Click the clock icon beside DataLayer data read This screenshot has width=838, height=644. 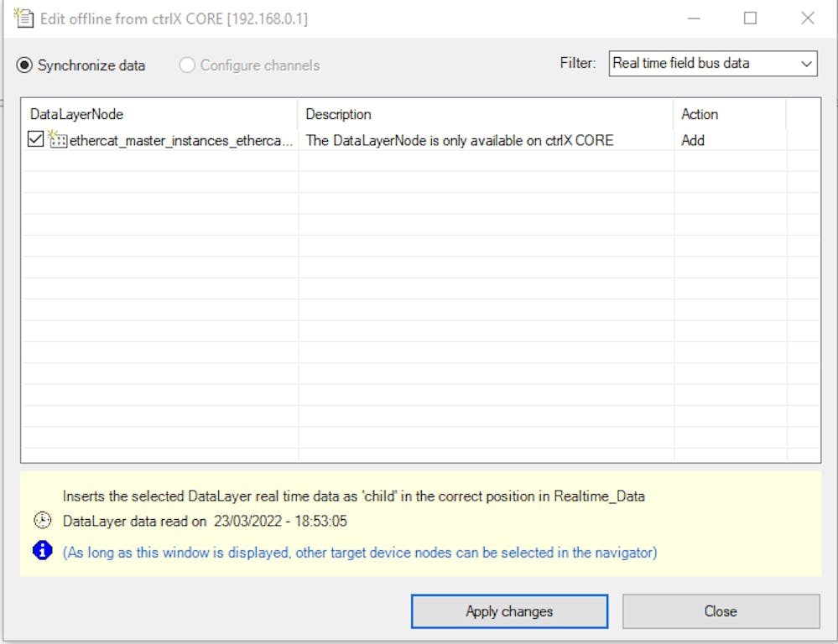[42, 521]
